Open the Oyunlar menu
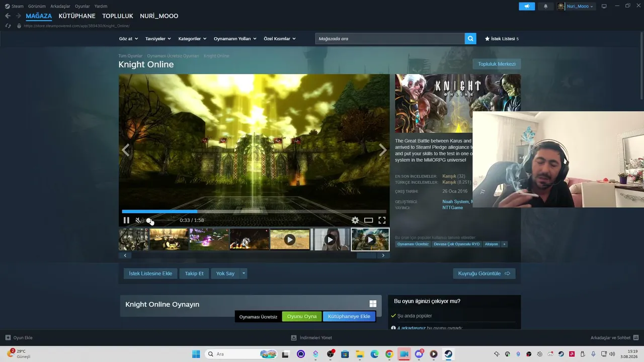 click(83, 7)
